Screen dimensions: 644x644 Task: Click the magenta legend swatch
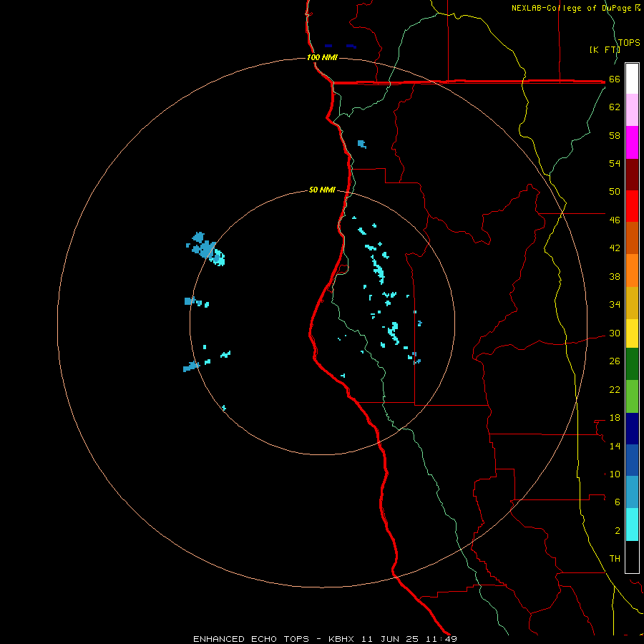coord(632,142)
